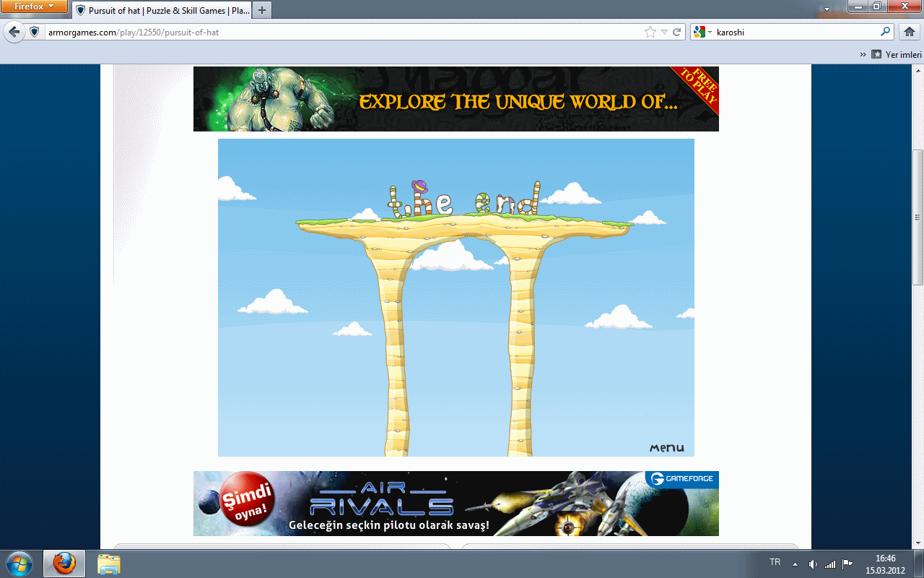Open a new tab with the plus button

tap(261, 10)
